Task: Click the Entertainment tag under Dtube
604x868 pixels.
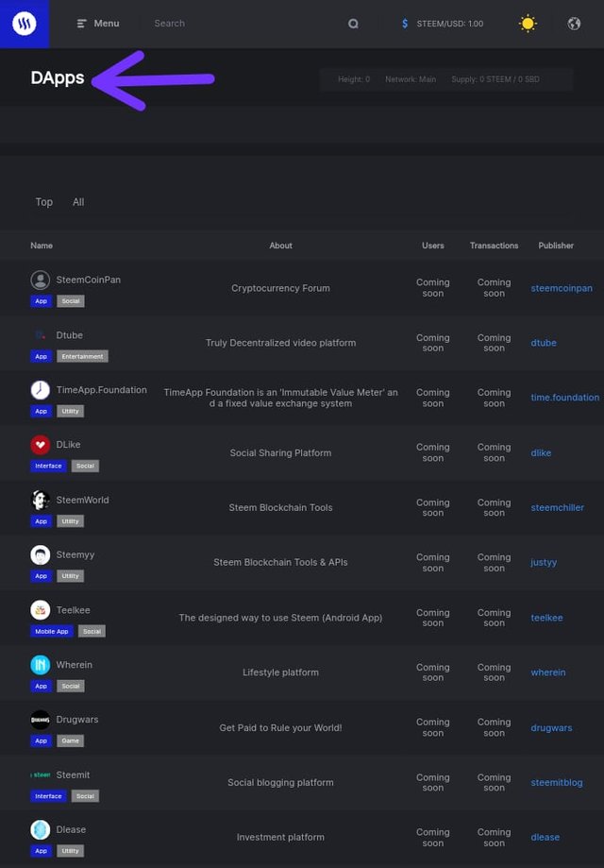Action: coord(82,356)
